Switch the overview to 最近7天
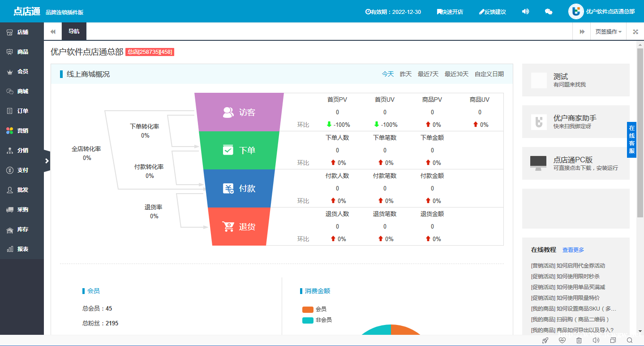The width and height of the screenshot is (644, 346). (x=428, y=74)
